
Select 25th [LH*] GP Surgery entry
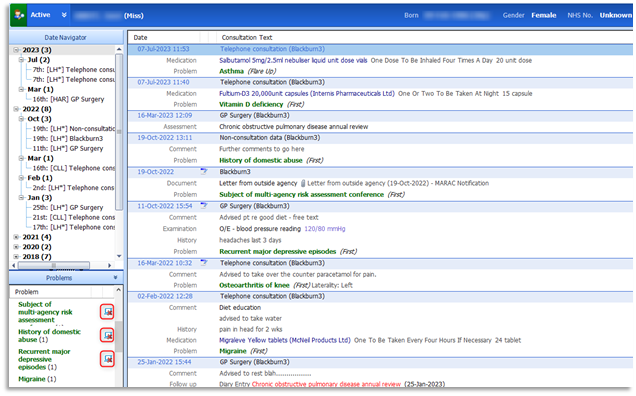pyautogui.click(x=68, y=207)
